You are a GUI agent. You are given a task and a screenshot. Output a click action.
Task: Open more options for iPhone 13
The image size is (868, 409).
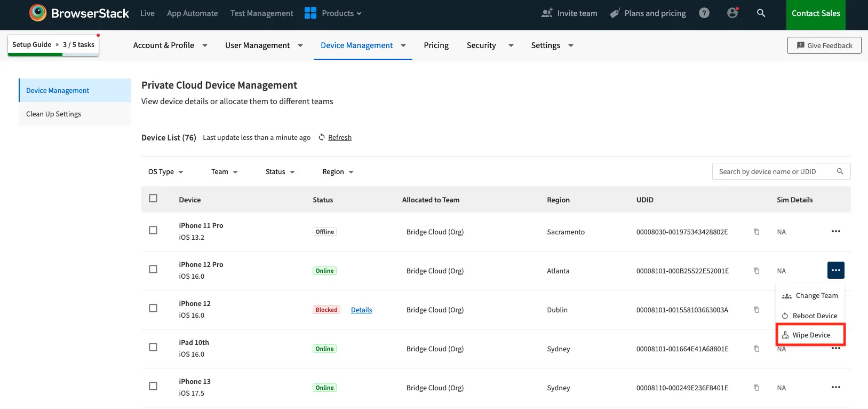click(x=835, y=387)
